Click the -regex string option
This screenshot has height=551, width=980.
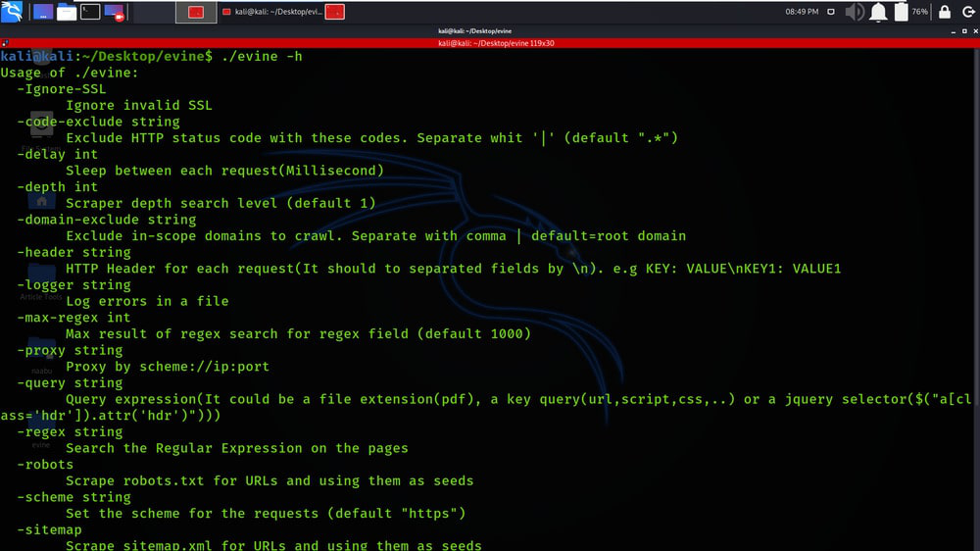70,431
